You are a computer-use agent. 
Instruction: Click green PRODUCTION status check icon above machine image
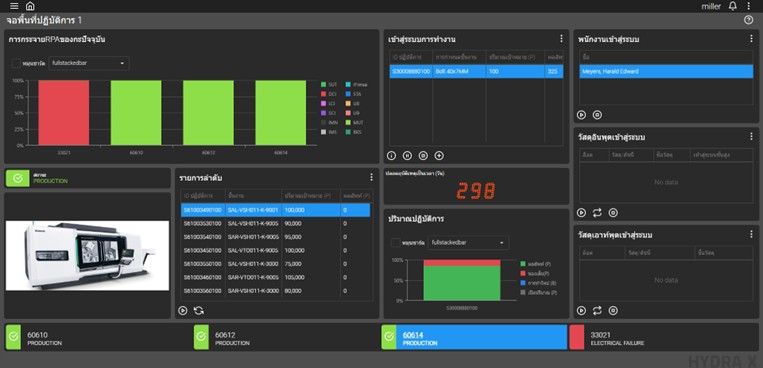click(x=18, y=178)
